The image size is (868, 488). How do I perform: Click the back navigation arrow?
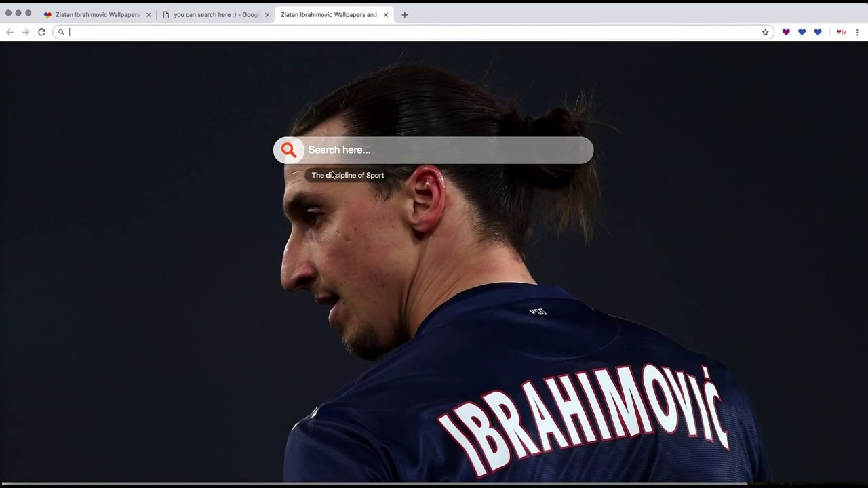point(9,32)
